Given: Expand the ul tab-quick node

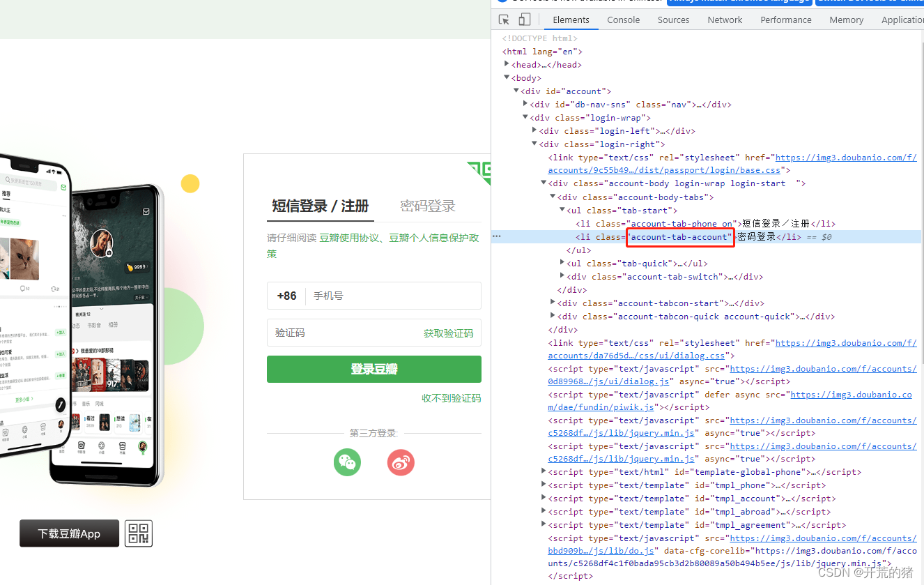Looking at the screenshot, I should (x=562, y=264).
